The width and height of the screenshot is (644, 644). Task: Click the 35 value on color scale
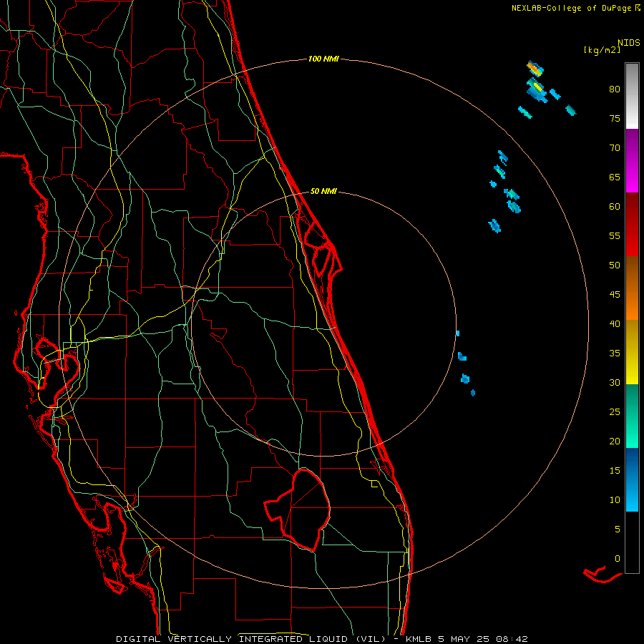(615, 353)
